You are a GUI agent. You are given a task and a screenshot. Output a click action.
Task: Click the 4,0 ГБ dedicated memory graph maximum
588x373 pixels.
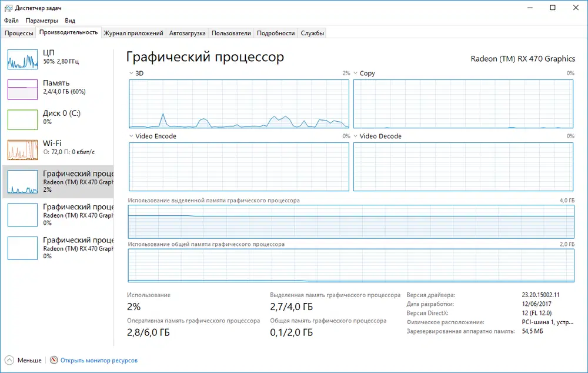pos(567,201)
